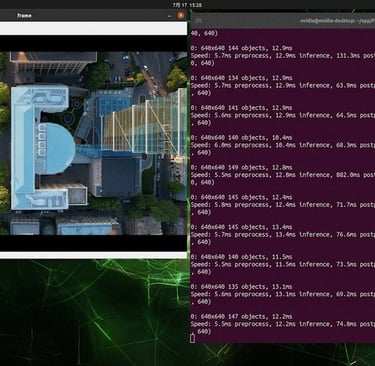Minimize the frame window
Screen dimensions: 375x366
click(x=170, y=16)
